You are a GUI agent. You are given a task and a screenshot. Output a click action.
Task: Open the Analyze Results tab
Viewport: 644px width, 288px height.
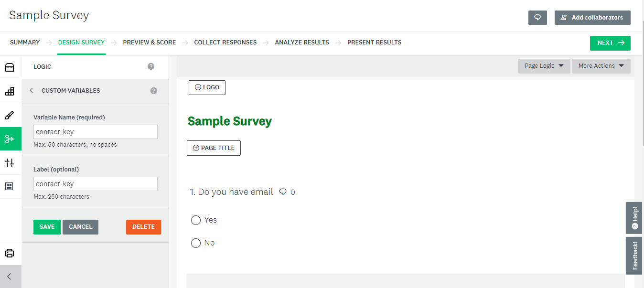tap(302, 43)
